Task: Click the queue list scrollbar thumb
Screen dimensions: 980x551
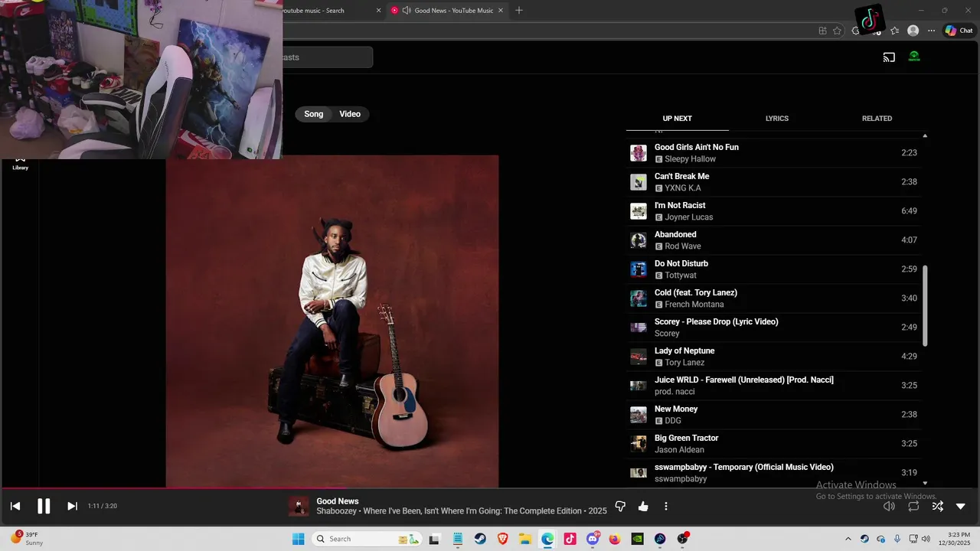Action: 925,305
